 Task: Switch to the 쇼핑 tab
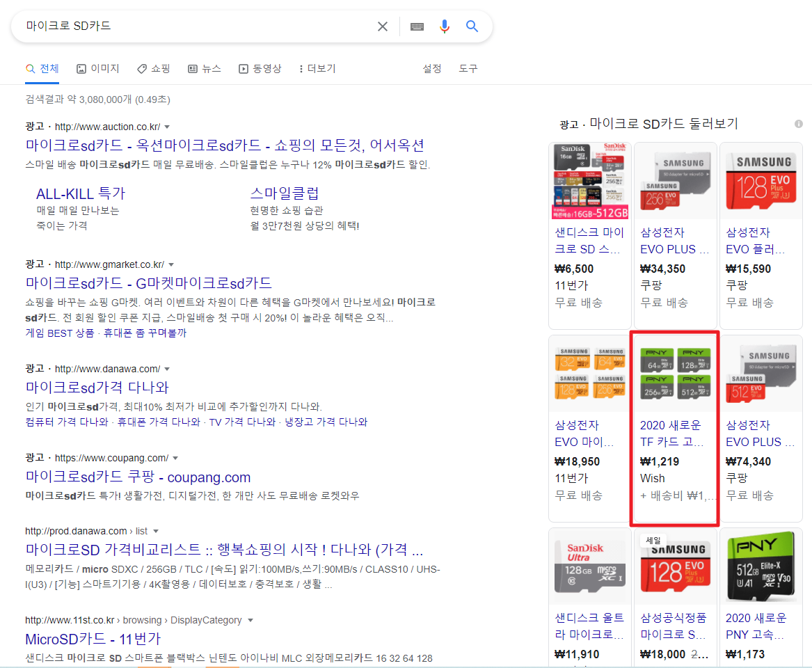coord(153,68)
